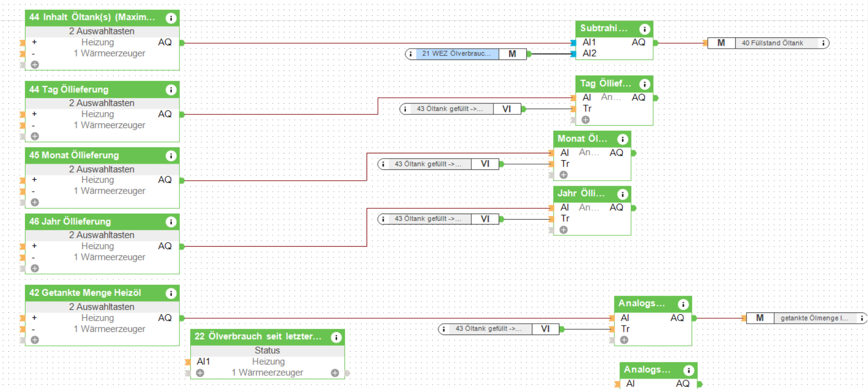The height and width of the screenshot is (389, 868).
Task: Expand inputs plus on Monat Öl... block
Action: tap(564, 175)
